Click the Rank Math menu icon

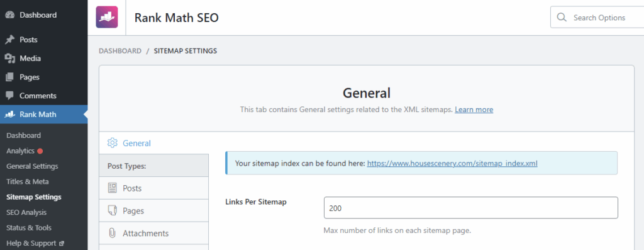[x=10, y=115]
